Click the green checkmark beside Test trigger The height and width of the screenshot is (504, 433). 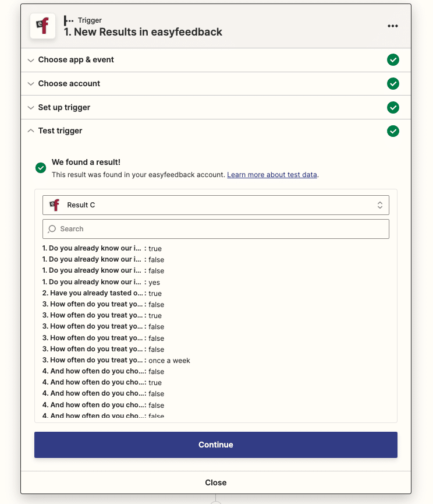point(393,131)
